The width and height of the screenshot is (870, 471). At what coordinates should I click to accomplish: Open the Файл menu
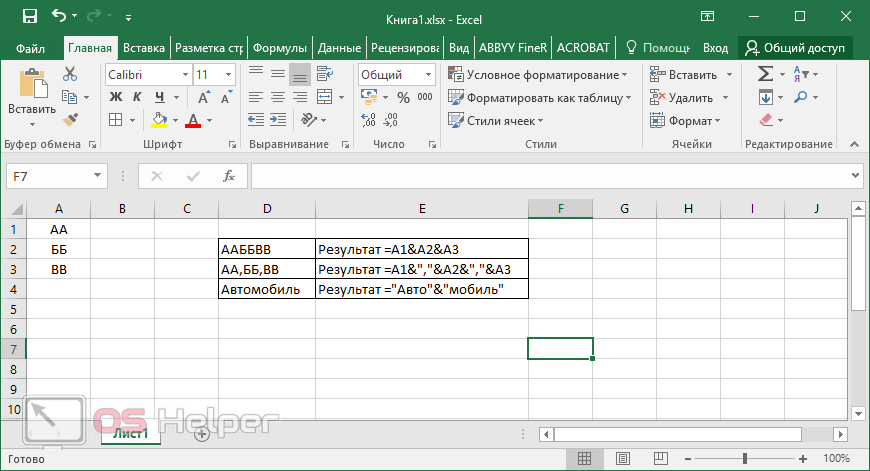(x=30, y=47)
